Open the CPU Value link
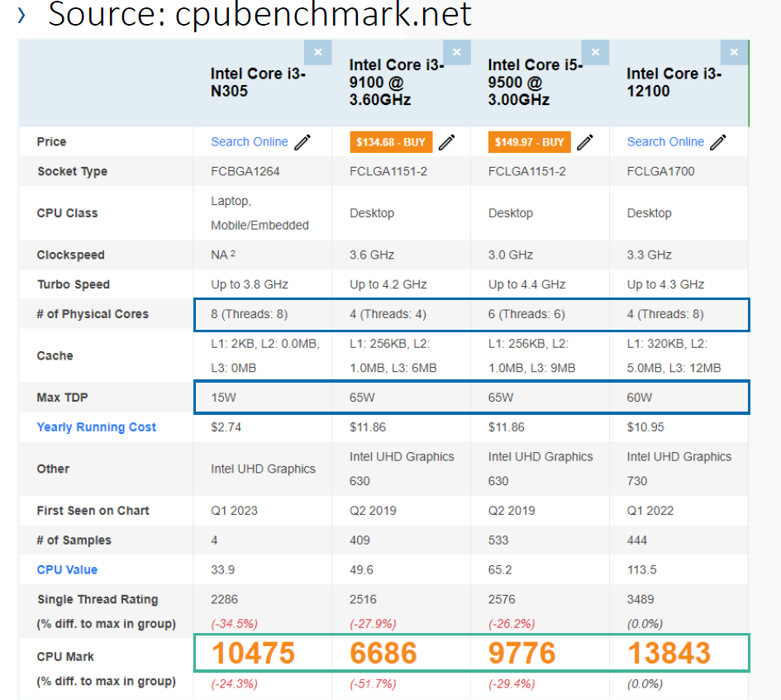Image resolution: width=781 pixels, height=700 pixels. coord(67,569)
